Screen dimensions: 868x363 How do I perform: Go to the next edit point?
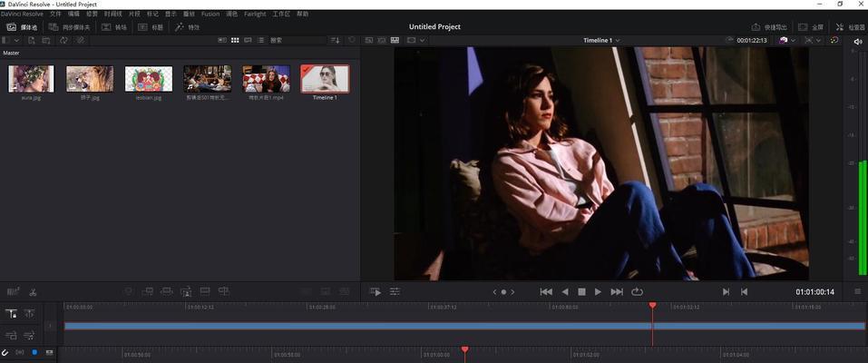point(726,291)
